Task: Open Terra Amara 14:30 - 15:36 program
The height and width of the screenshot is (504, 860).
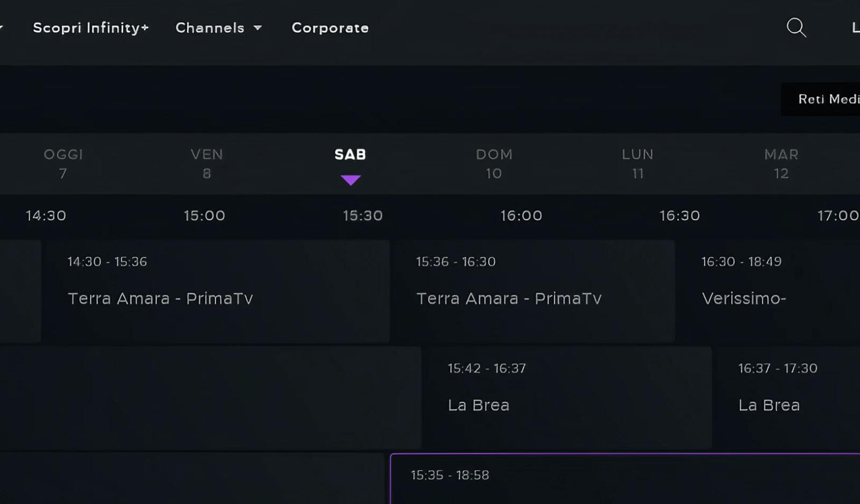Action: click(216, 291)
